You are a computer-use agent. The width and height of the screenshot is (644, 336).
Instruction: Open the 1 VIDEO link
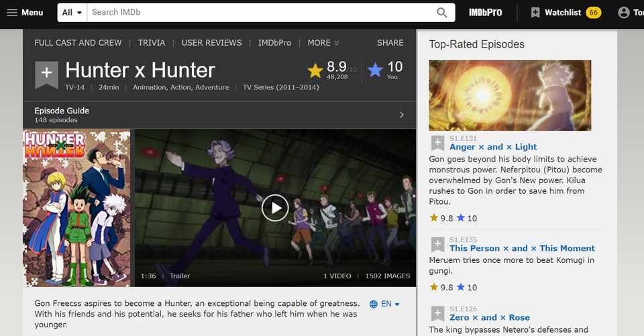337,276
